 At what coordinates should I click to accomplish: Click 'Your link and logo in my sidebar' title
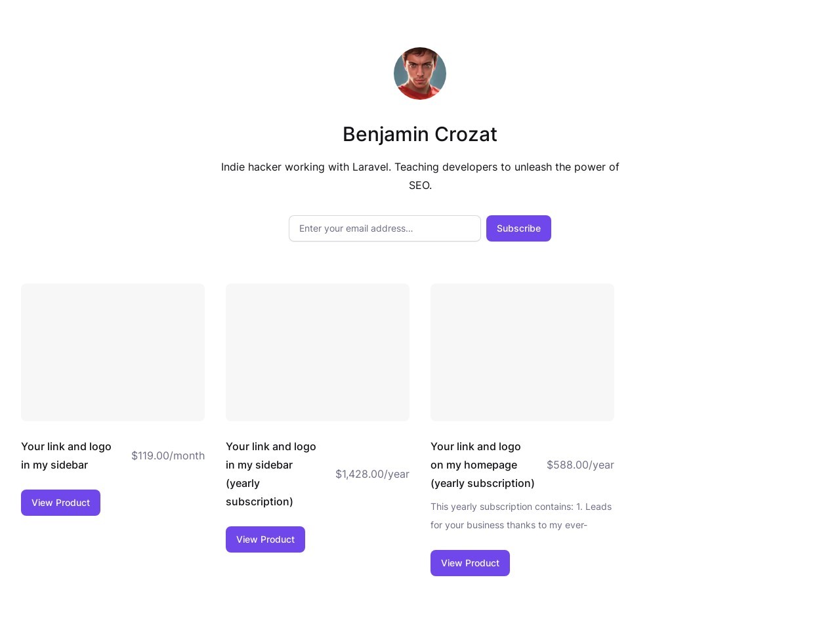pyautogui.click(x=66, y=455)
